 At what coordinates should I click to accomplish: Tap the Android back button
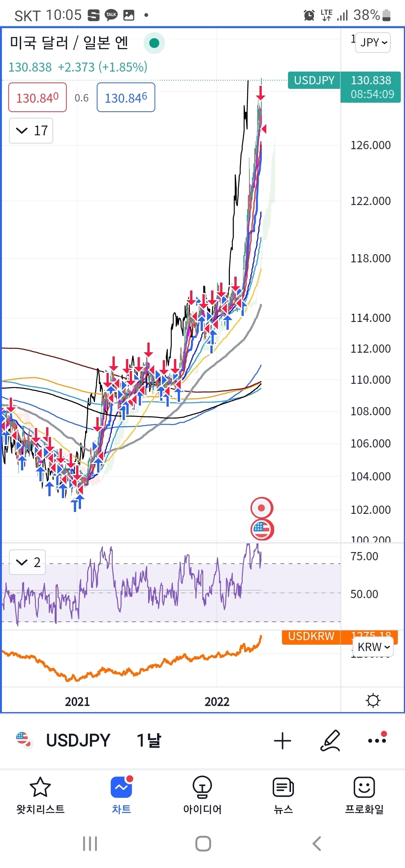click(x=317, y=844)
